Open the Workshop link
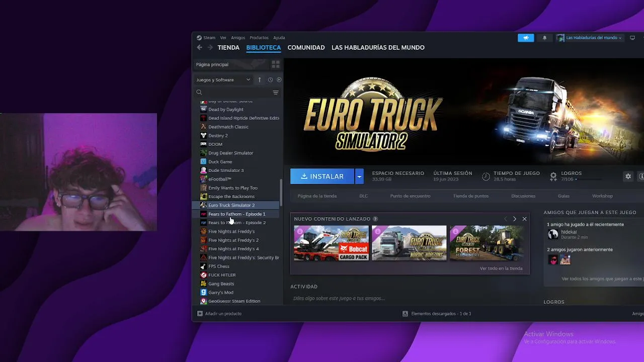Image resolution: width=644 pixels, height=362 pixels. [x=602, y=196]
